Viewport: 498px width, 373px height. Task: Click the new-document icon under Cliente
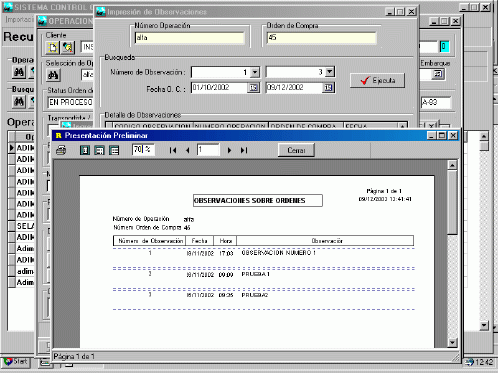click(53, 48)
